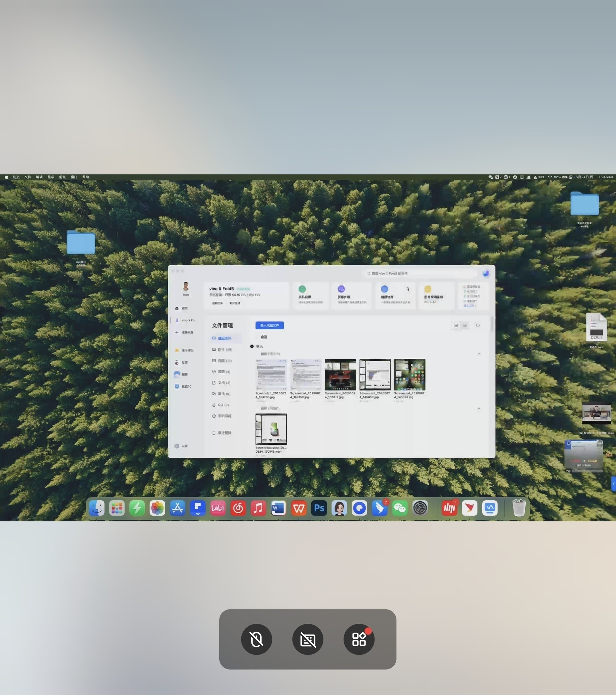Click the blue 导入电脑文件 button
This screenshot has width=616, height=695.
tap(270, 325)
